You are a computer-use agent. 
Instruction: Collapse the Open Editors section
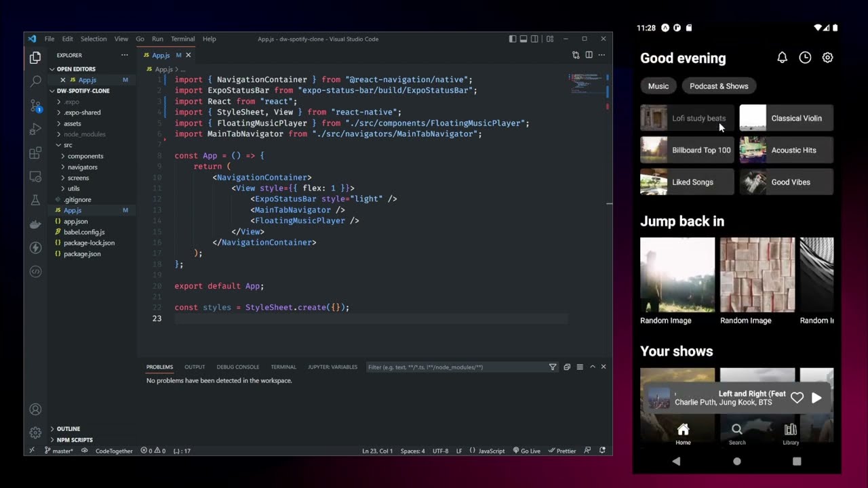[x=76, y=69]
